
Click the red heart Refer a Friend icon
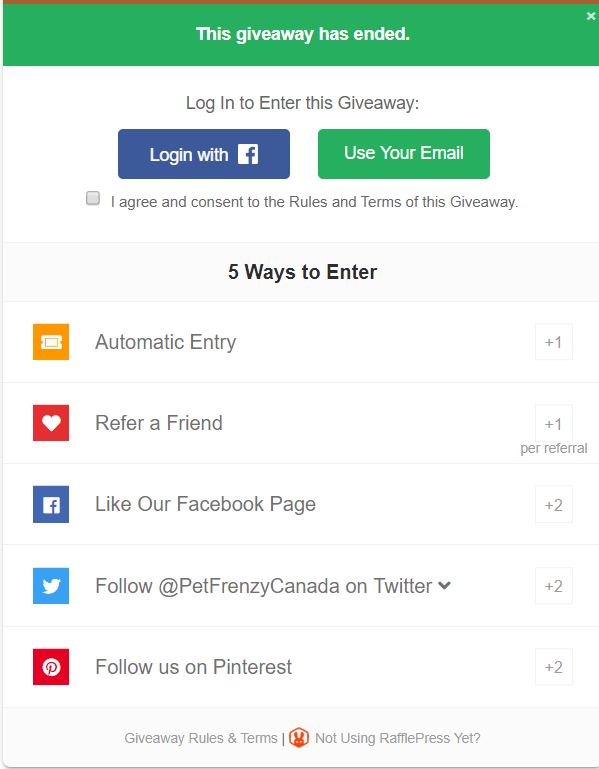[x=51, y=423]
